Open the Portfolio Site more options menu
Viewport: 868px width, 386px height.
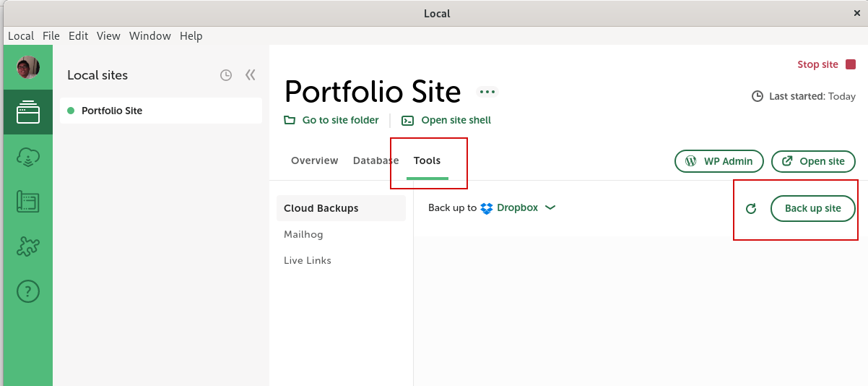[487, 92]
